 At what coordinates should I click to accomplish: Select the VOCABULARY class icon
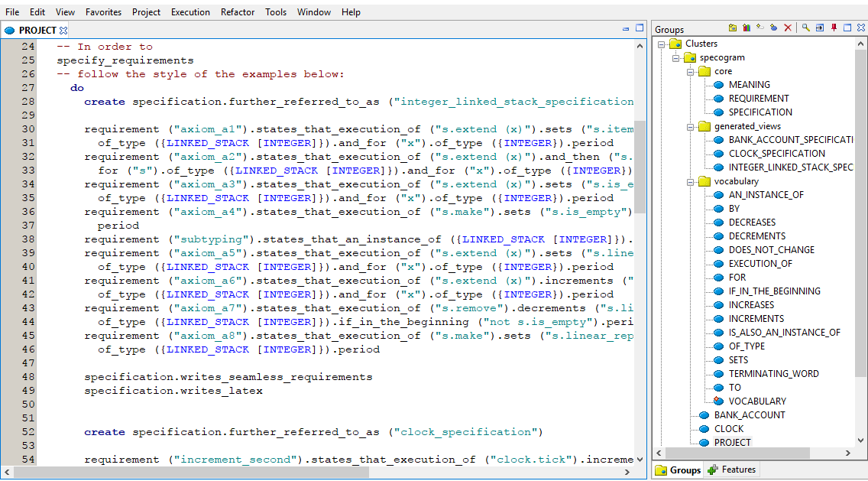pos(717,401)
